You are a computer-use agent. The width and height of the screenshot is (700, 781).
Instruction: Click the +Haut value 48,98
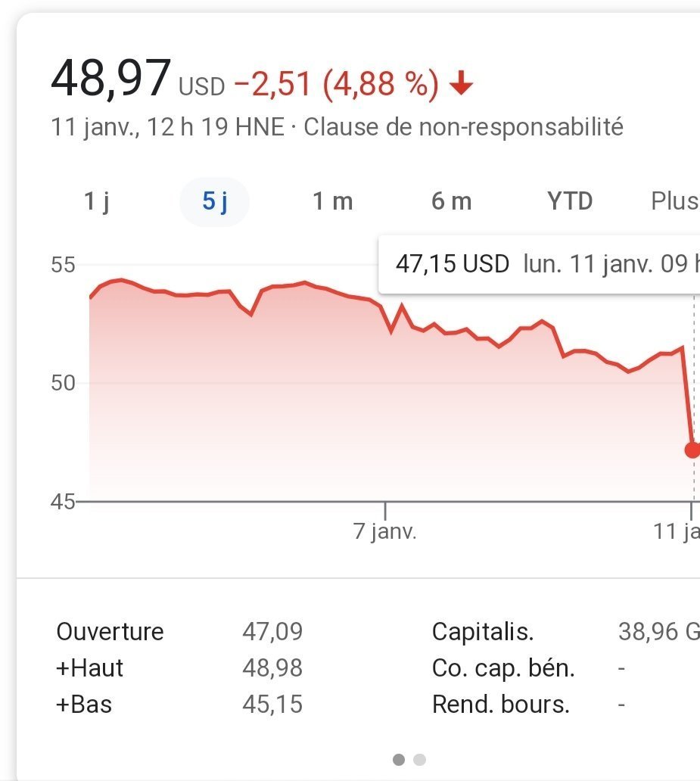[272, 668]
